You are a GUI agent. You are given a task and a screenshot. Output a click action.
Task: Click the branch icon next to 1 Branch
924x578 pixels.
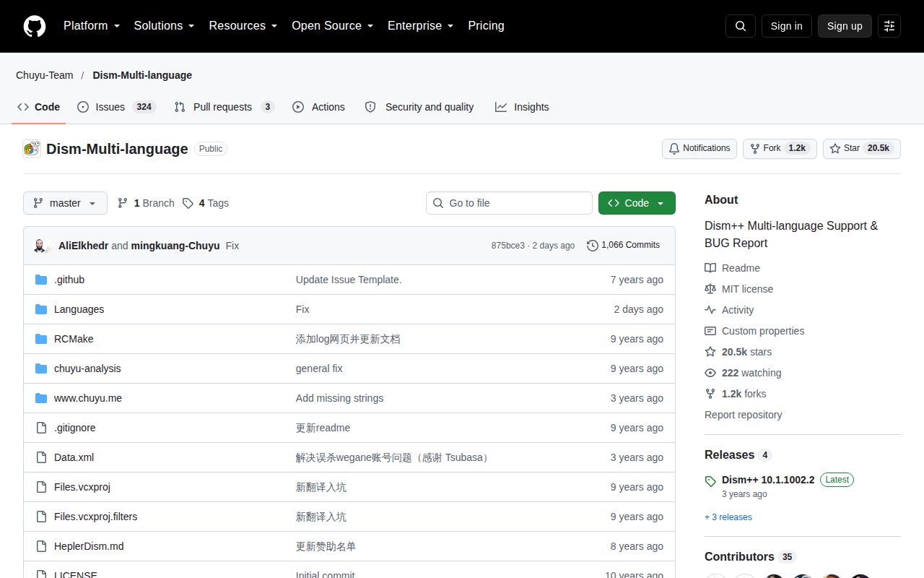click(x=123, y=203)
